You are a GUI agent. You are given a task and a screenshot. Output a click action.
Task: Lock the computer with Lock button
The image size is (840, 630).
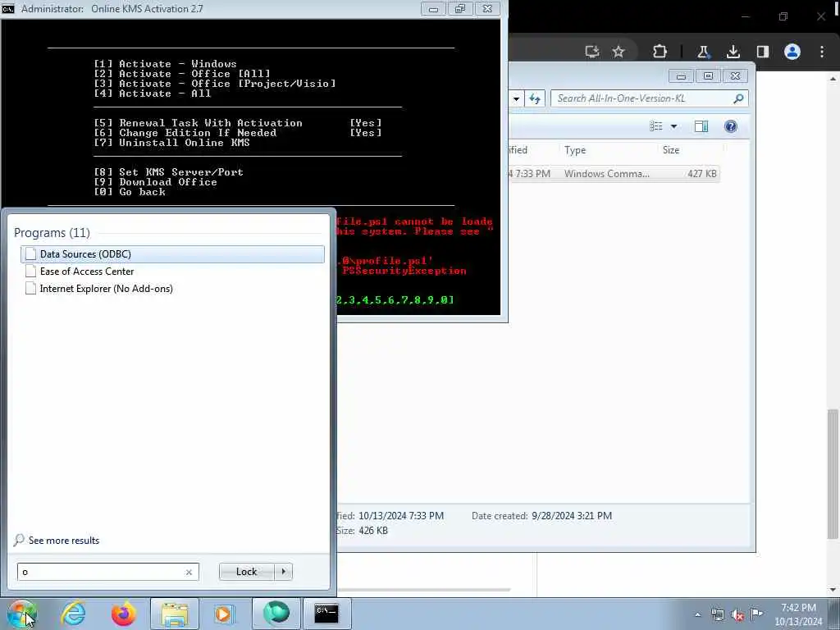point(246,572)
